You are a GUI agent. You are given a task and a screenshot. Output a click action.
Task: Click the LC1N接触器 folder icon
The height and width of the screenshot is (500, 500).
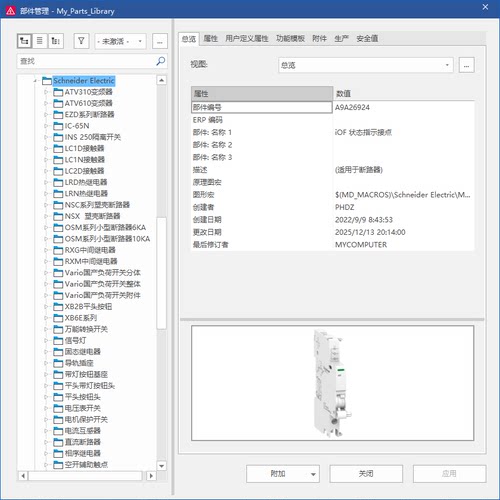[58, 160]
